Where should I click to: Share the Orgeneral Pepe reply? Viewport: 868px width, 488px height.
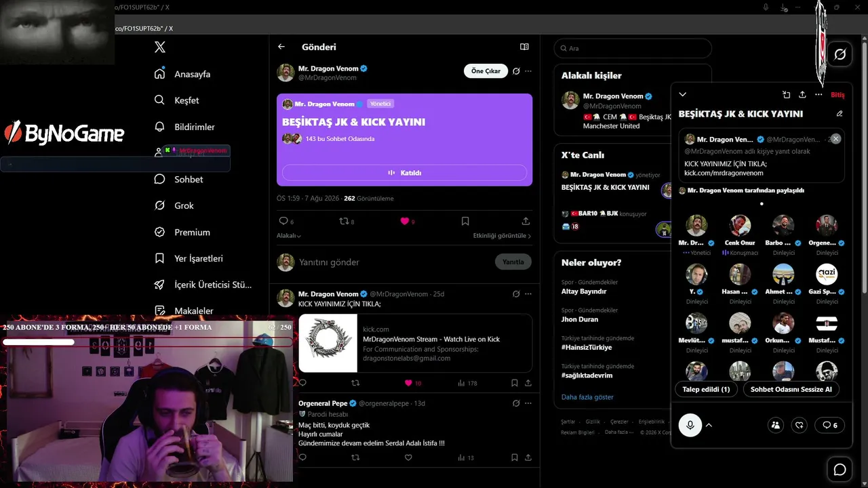[x=528, y=457]
